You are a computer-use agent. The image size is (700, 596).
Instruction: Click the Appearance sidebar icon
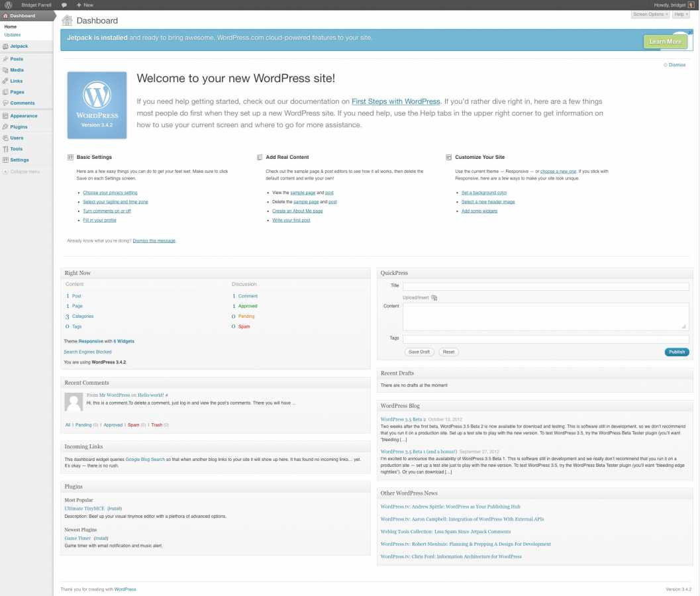[5, 116]
